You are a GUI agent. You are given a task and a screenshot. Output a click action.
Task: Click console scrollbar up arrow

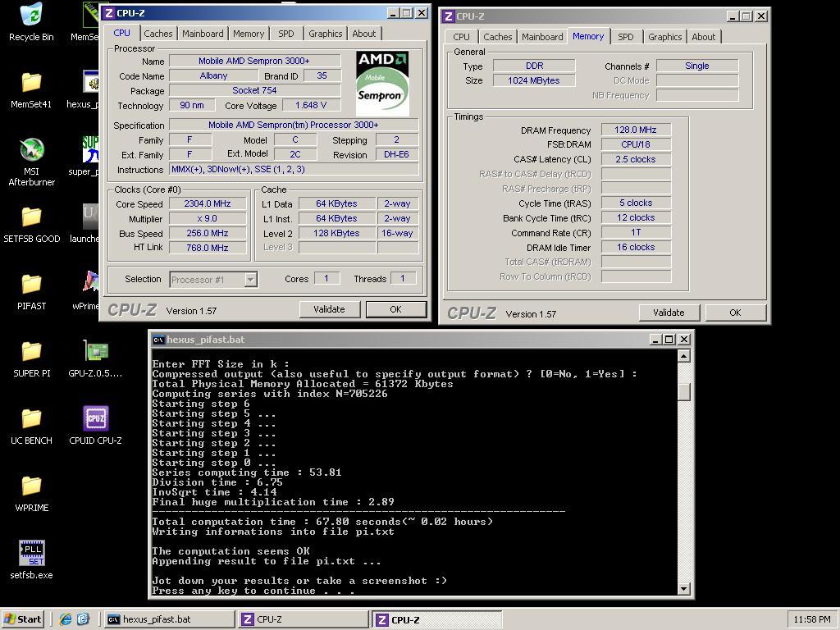683,356
